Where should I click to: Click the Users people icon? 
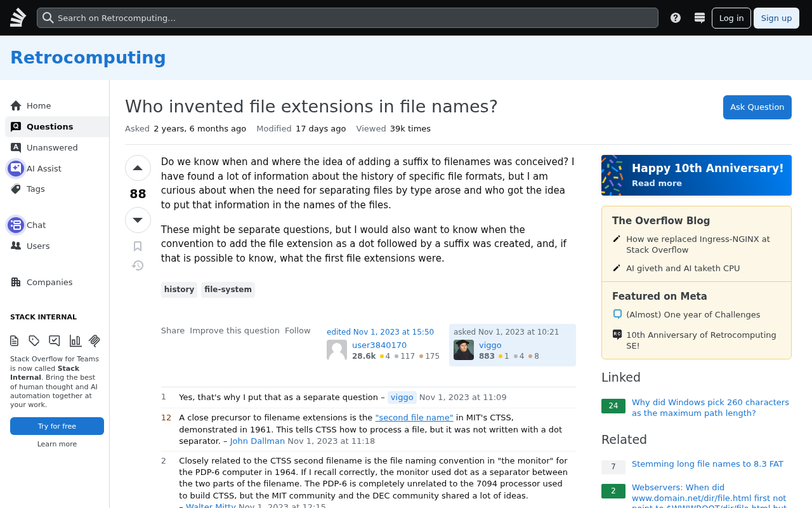pyautogui.click(x=16, y=246)
